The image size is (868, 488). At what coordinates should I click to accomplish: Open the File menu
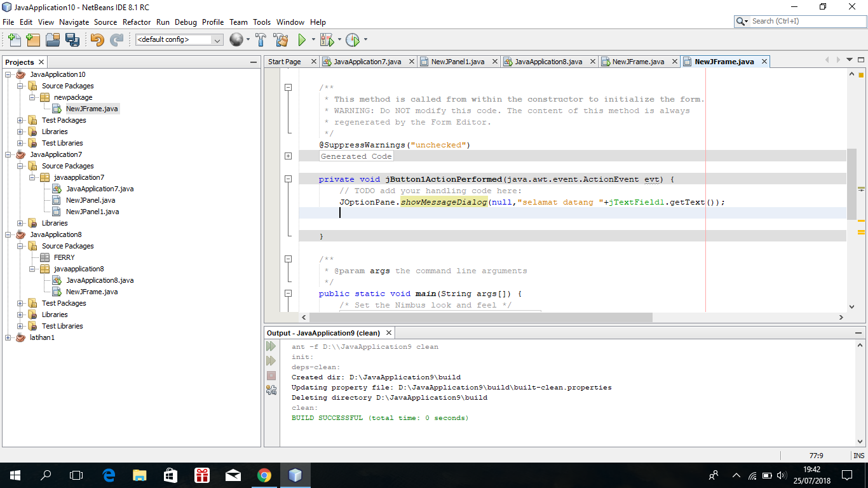point(8,22)
